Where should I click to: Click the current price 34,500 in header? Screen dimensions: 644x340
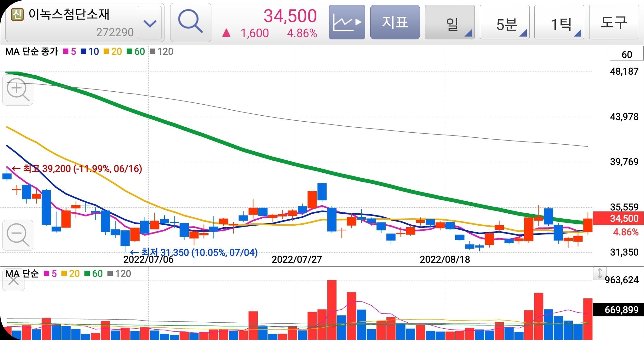point(290,16)
